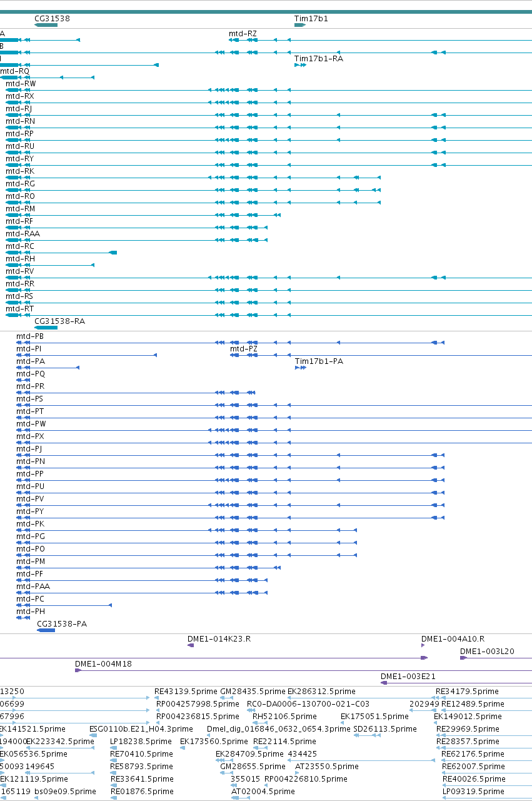Screen dimensions: 532x801
Task: Click the mtd-RP transcript label
Action: point(20,134)
